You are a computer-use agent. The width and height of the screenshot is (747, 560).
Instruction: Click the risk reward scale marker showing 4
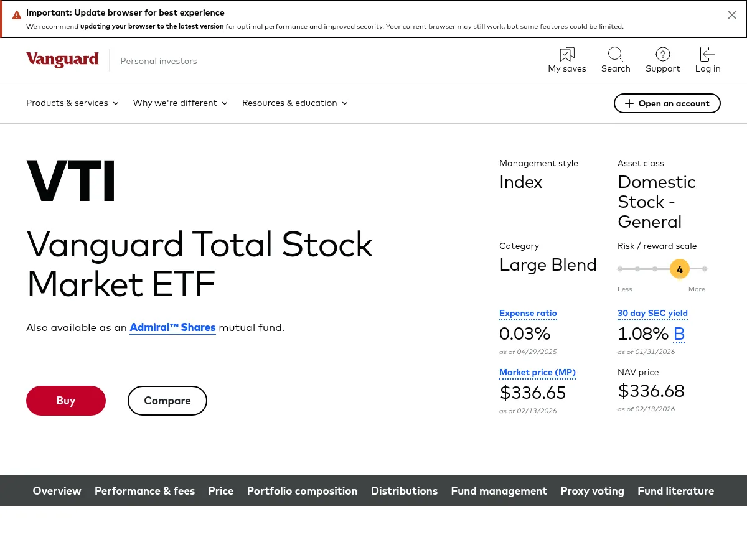[679, 269]
